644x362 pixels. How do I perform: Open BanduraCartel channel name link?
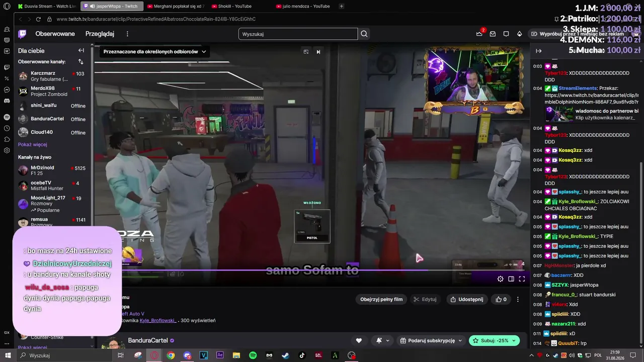(148, 340)
